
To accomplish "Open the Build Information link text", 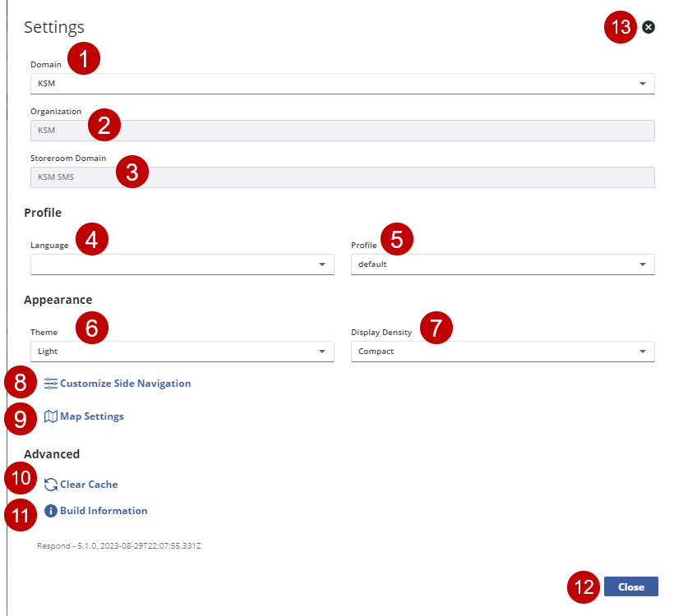I will (104, 511).
